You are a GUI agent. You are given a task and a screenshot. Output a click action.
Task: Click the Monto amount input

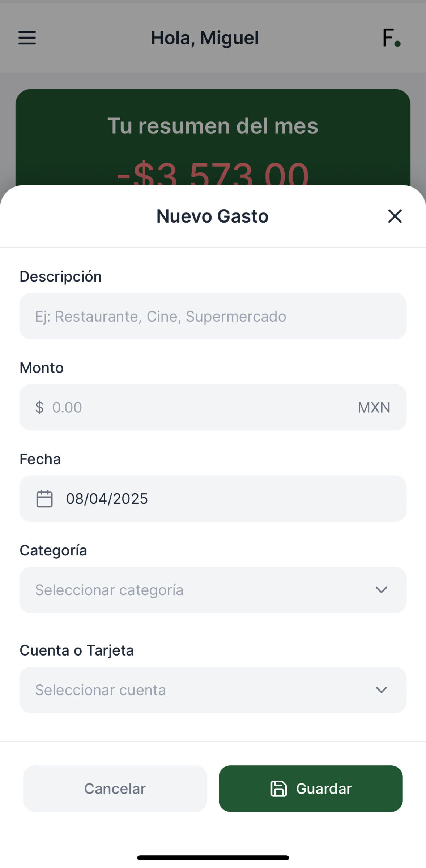point(203,407)
